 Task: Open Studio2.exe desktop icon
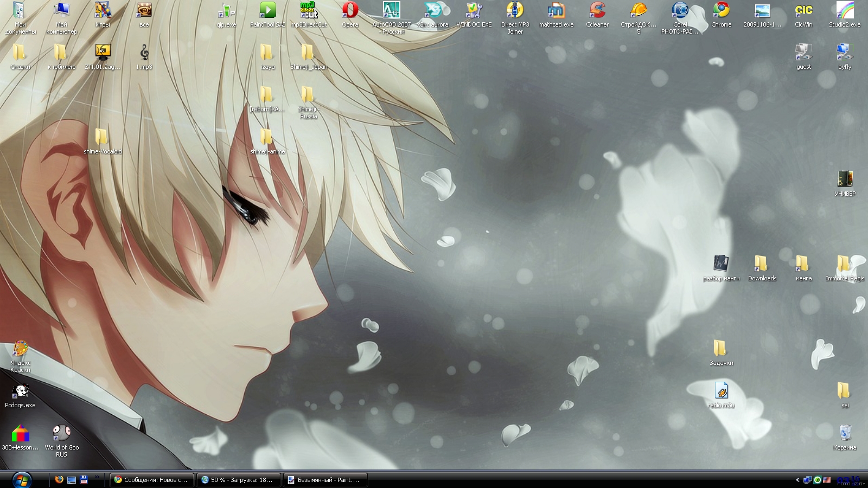coord(845,15)
